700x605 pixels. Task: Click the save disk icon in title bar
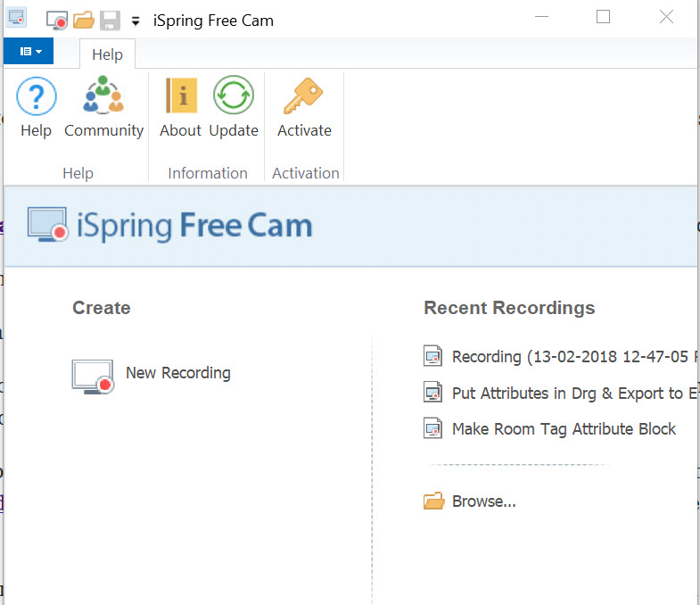pos(110,20)
